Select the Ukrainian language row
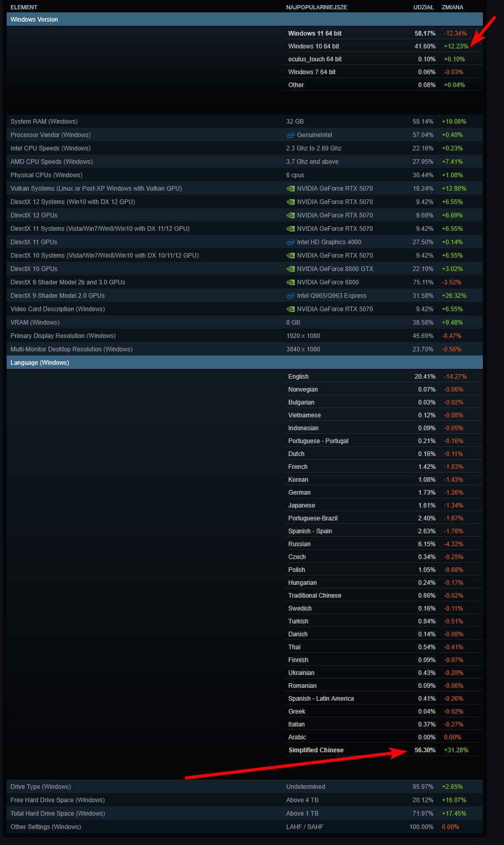Screen dimensions: 504x845 pyautogui.click(x=383, y=673)
